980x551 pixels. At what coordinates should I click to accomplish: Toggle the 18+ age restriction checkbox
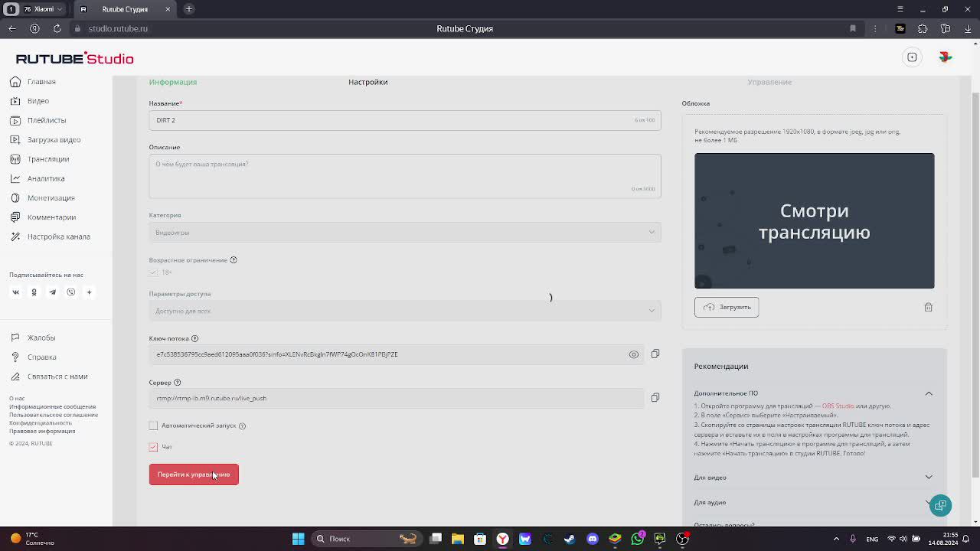point(153,272)
